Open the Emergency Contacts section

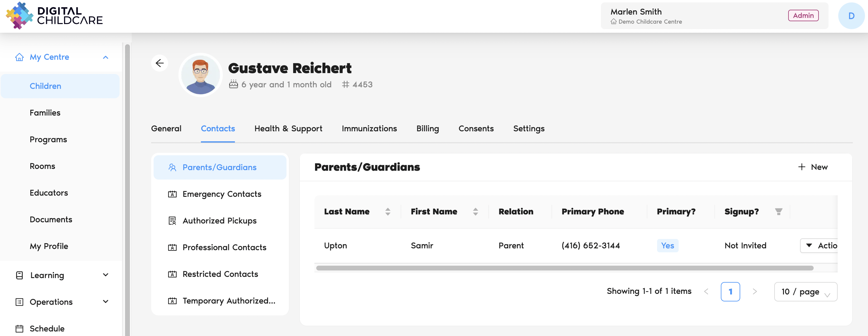click(x=221, y=194)
